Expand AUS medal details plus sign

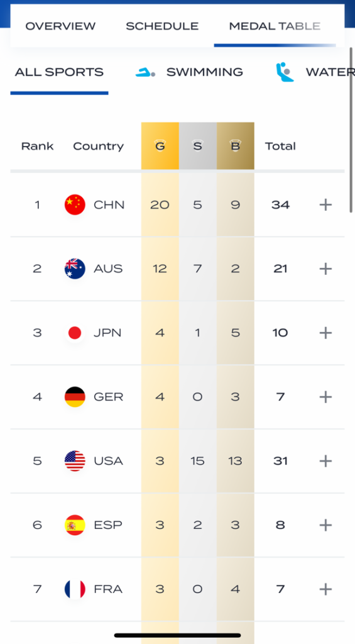tap(325, 269)
